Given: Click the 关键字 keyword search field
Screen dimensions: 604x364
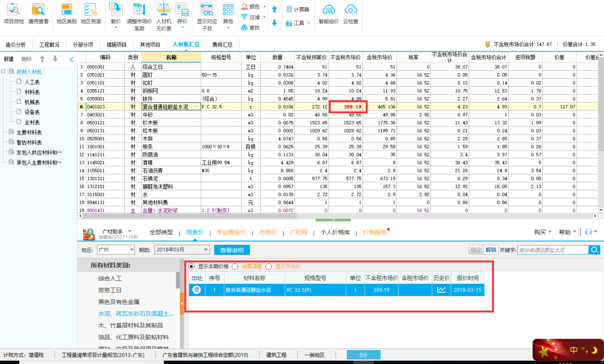Looking at the screenshot, I should (x=553, y=250).
